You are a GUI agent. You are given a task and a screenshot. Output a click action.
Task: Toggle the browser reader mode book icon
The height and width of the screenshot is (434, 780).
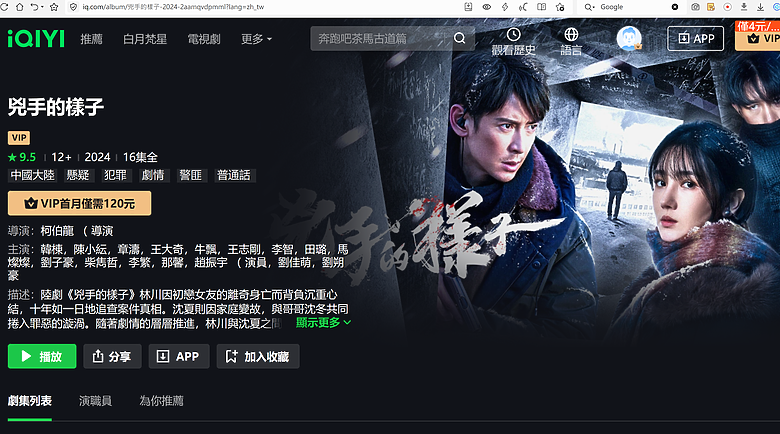[542, 7]
